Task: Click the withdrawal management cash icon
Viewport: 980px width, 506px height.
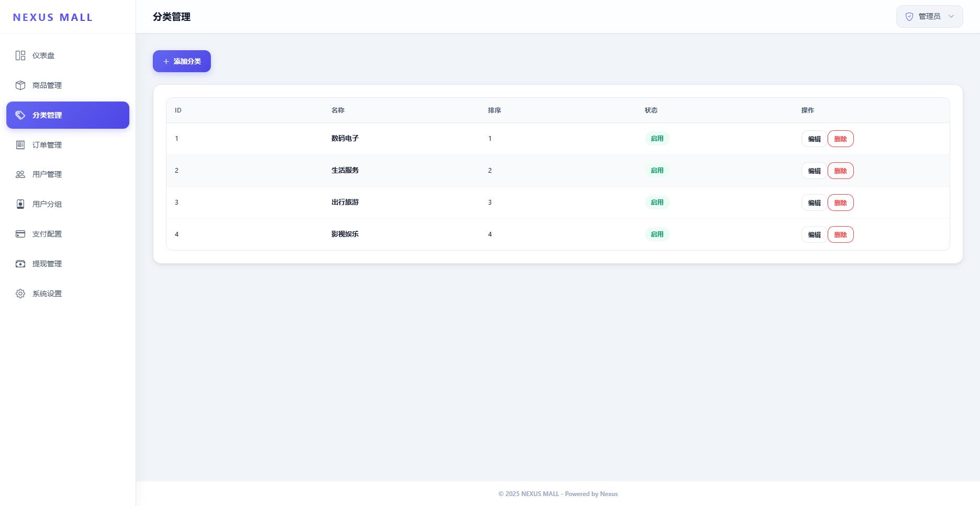Action: coord(20,264)
